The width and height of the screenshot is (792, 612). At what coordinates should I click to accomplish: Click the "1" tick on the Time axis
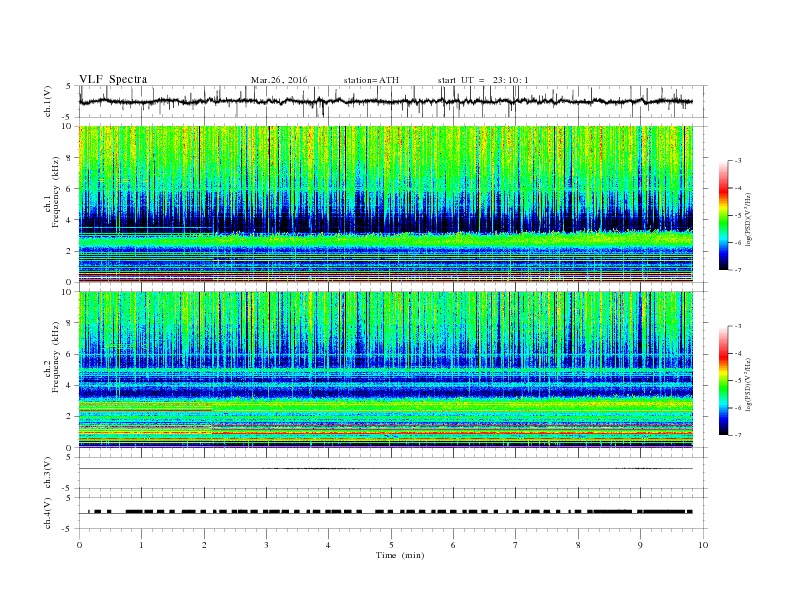coord(141,545)
